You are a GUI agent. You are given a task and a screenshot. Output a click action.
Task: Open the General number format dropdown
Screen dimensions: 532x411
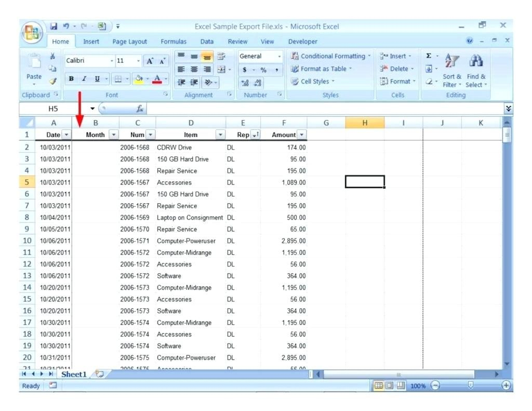[280, 56]
